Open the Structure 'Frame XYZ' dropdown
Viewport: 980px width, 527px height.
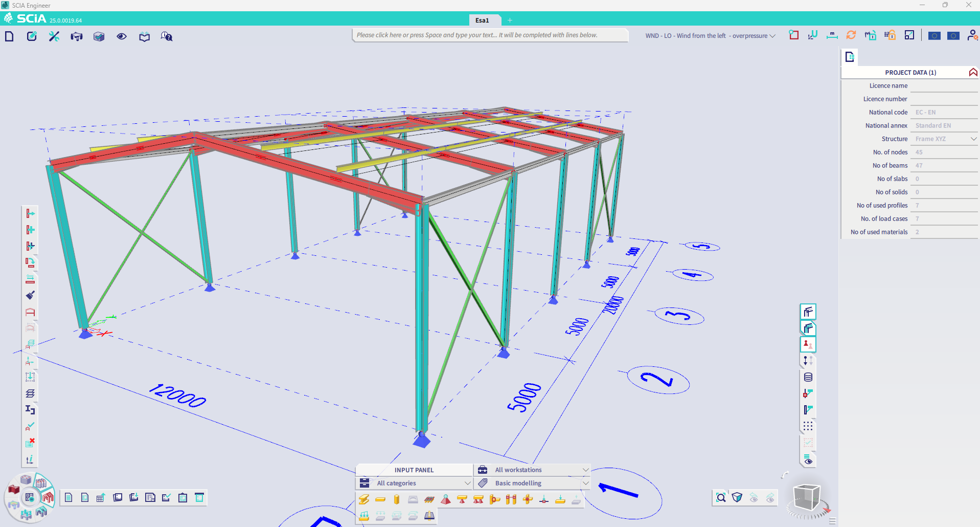pos(945,139)
